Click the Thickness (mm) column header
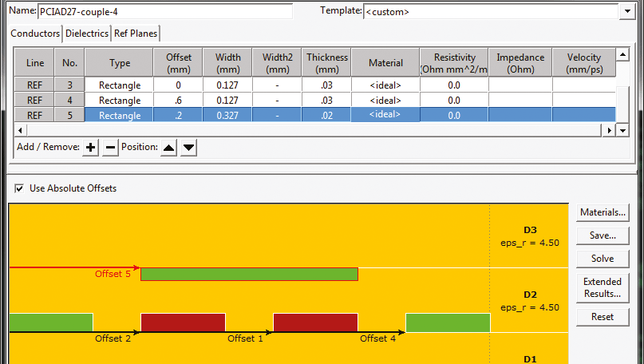 327,62
